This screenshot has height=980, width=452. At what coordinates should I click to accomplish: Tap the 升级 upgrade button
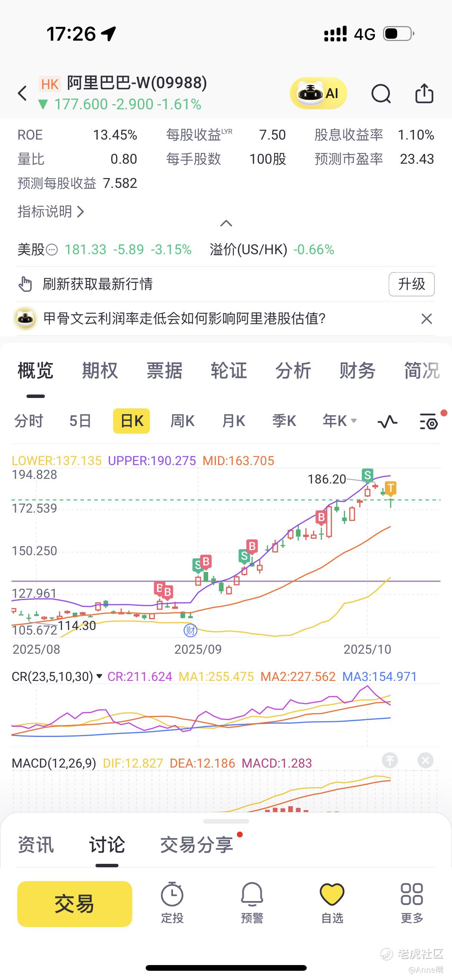tap(411, 284)
